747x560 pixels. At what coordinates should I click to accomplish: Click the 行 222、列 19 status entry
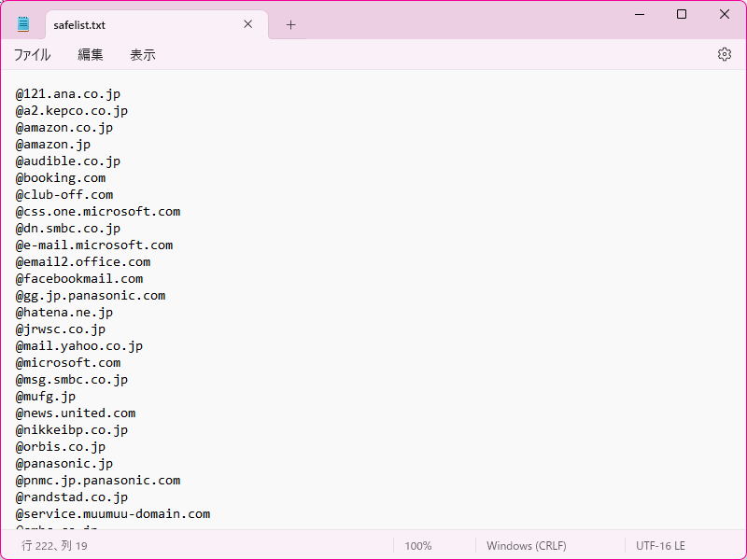[54, 546]
